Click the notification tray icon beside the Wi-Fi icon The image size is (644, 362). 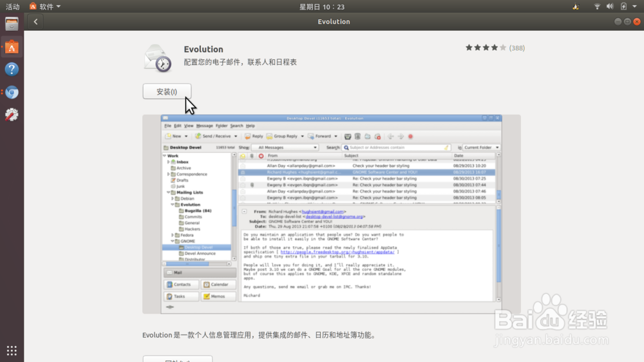(576, 6)
